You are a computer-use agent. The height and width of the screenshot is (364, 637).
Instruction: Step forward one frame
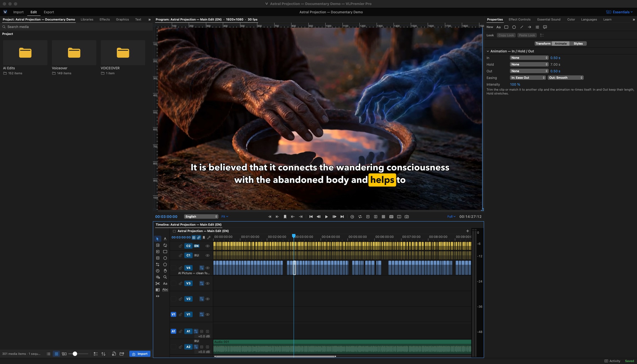click(x=334, y=217)
